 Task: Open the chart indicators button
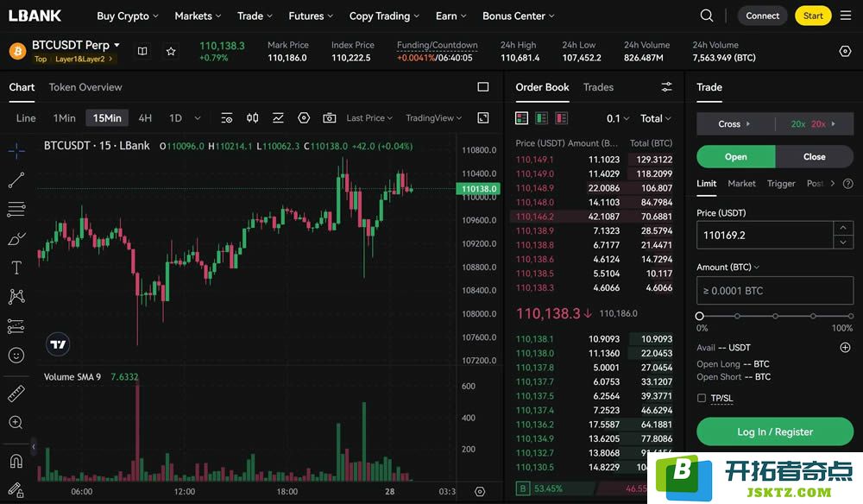click(x=278, y=117)
